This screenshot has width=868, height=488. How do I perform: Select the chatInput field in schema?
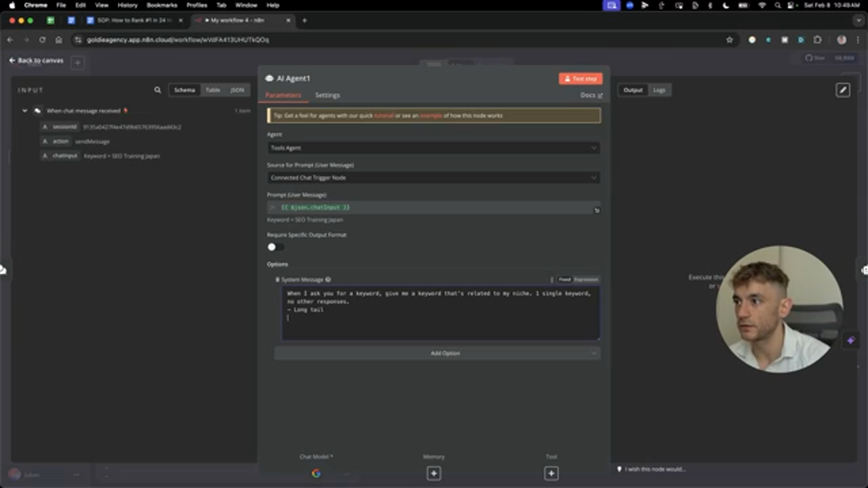click(x=60, y=155)
